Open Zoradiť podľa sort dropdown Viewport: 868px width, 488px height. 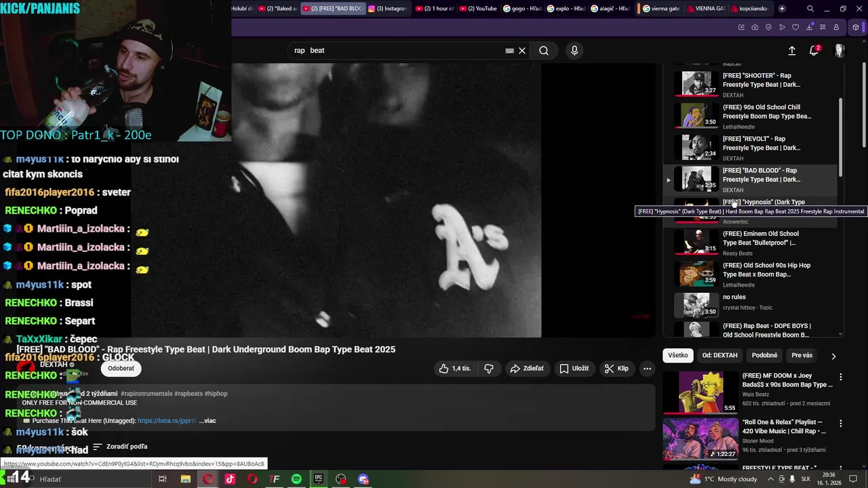click(x=120, y=447)
